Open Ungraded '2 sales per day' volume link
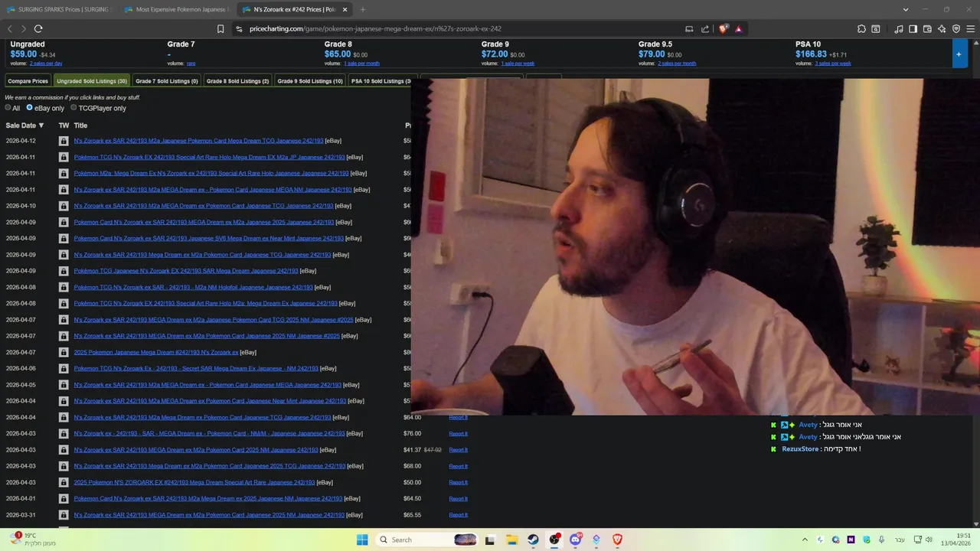 click(46, 64)
